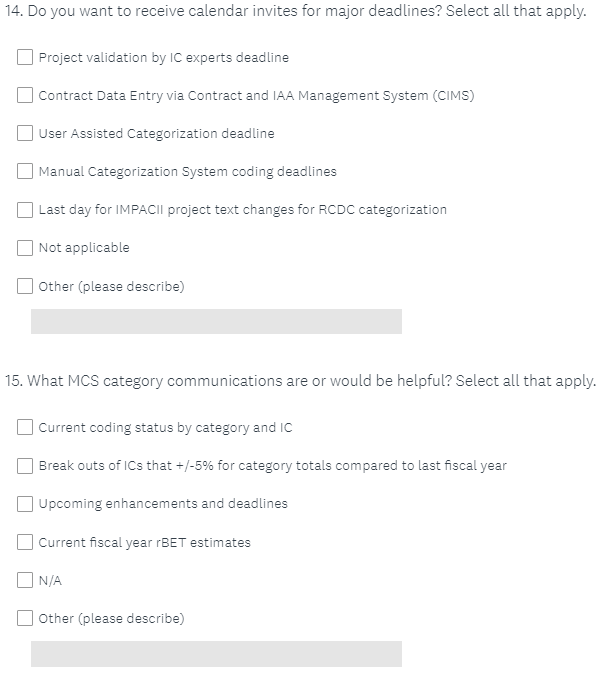Click the 'Current fiscal year rBET estimates' label
This screenshot has height=674, width=613.
pos(145,542)
